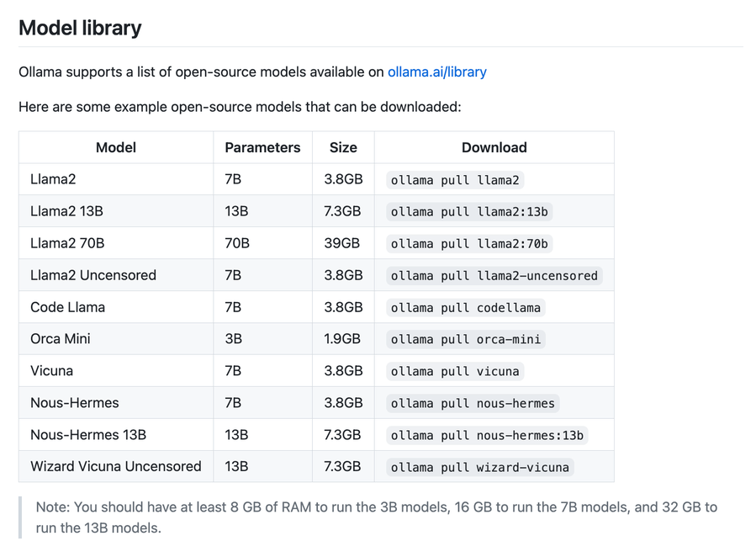
Task: Click the 39GB size cell
Action: pos(341,243)
